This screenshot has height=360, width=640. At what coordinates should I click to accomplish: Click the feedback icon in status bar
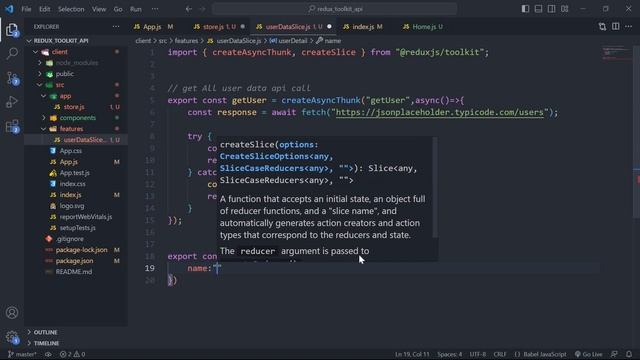tap(614, 354)
